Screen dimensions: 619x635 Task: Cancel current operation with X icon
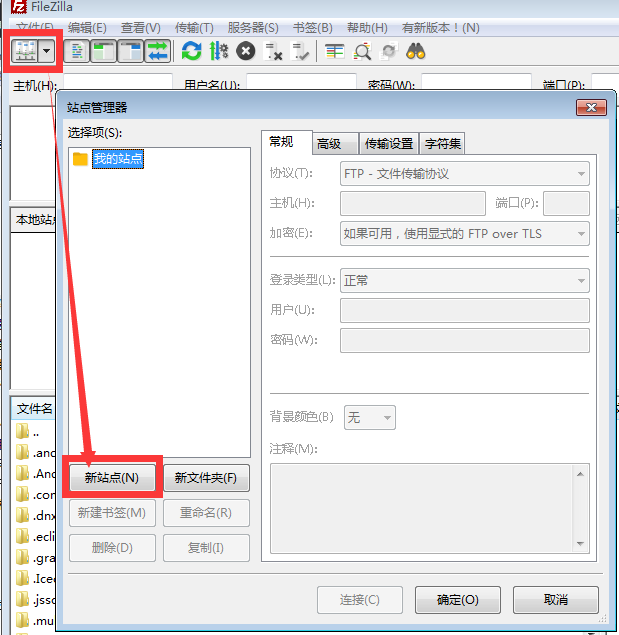[245, 51]
